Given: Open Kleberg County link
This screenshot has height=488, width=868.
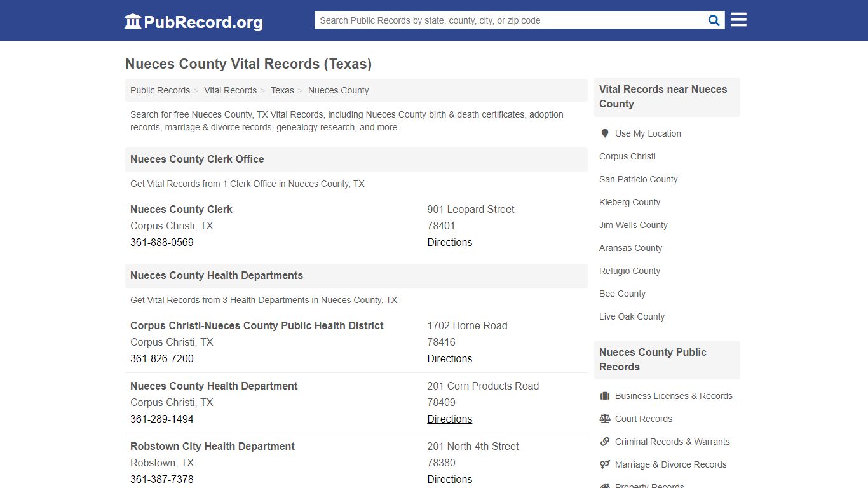Looking at the screenshot, I should (630, 202).
